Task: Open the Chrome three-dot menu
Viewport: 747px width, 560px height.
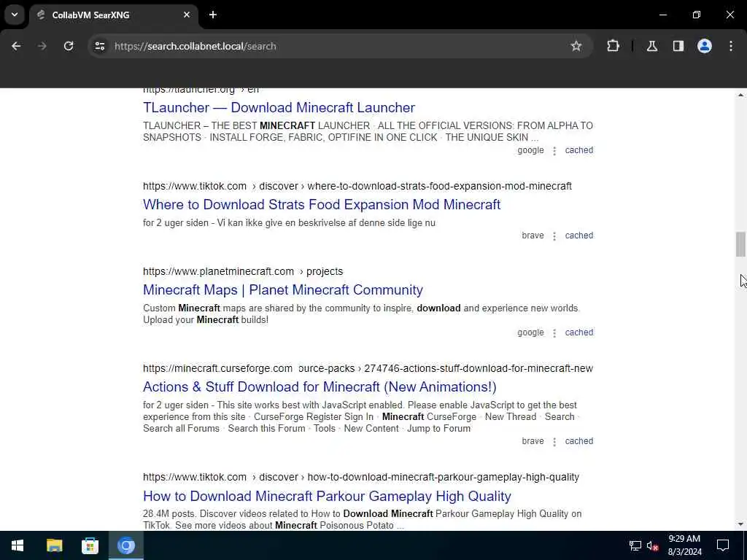Action: click(x=731, y=46)
